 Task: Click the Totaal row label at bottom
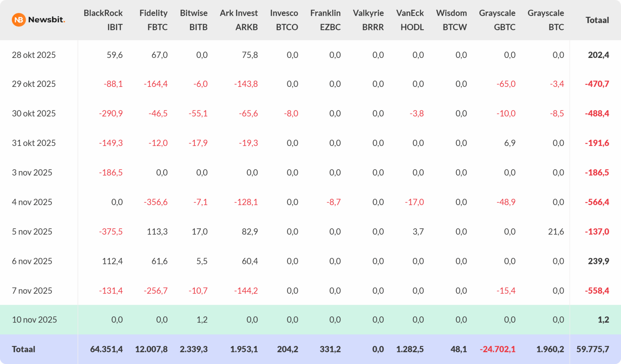tap(23, 349)
